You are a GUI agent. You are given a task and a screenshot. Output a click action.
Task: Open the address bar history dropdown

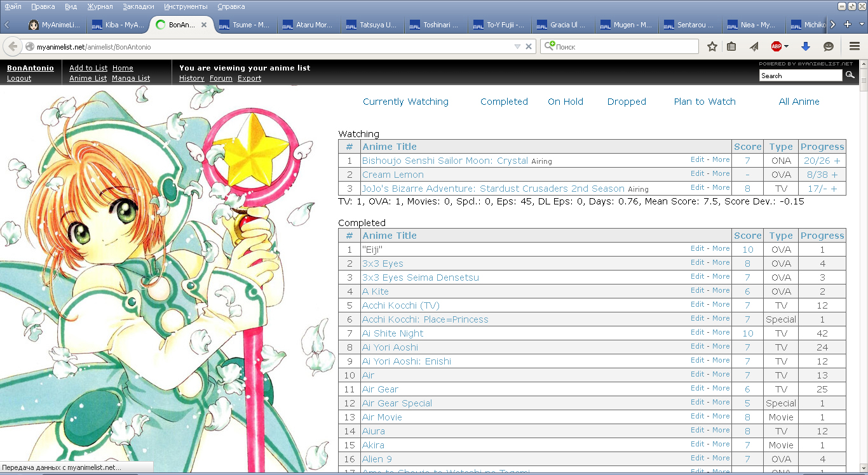[517, 46]
